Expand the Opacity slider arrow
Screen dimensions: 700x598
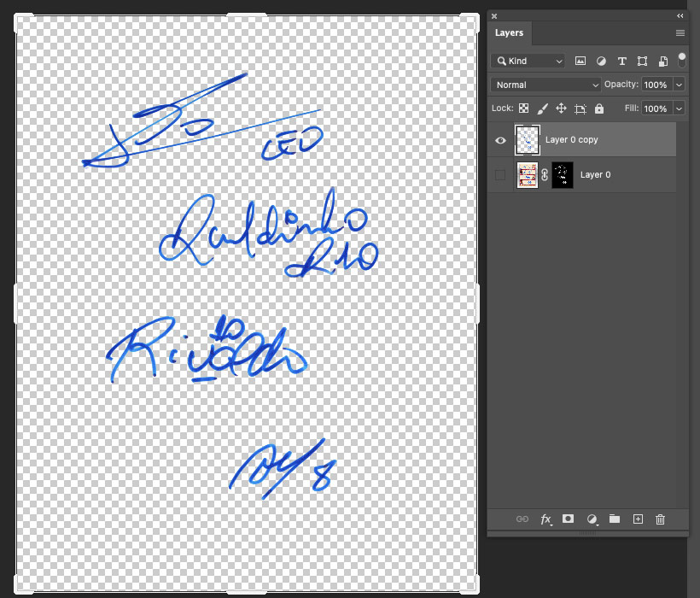(x=679, y=85)
